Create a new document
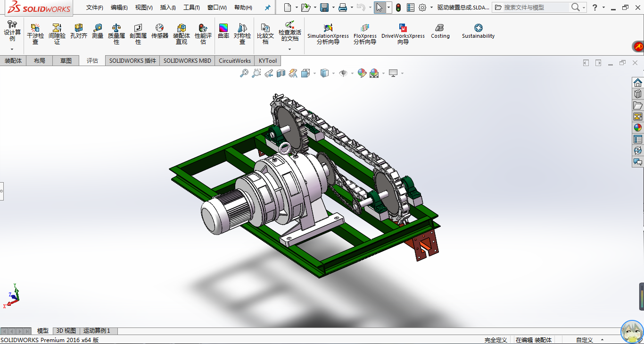 (x=288, y=8)
